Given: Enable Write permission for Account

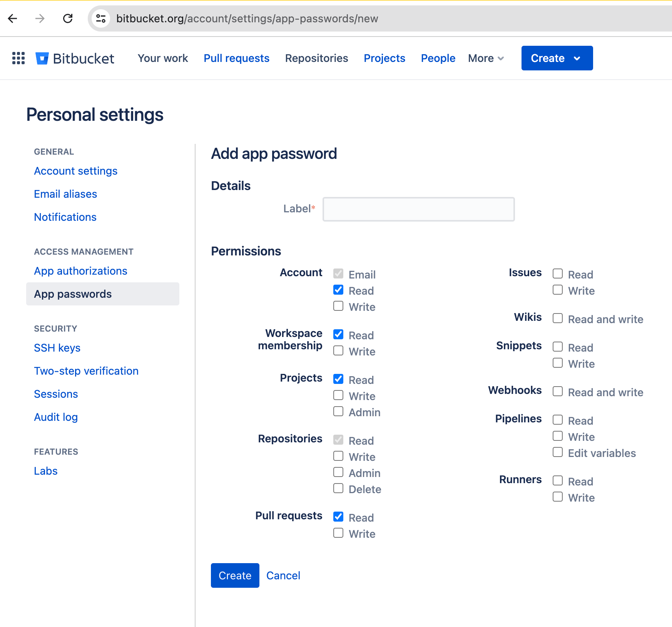Looking at the screenshot, I should 338,306.
